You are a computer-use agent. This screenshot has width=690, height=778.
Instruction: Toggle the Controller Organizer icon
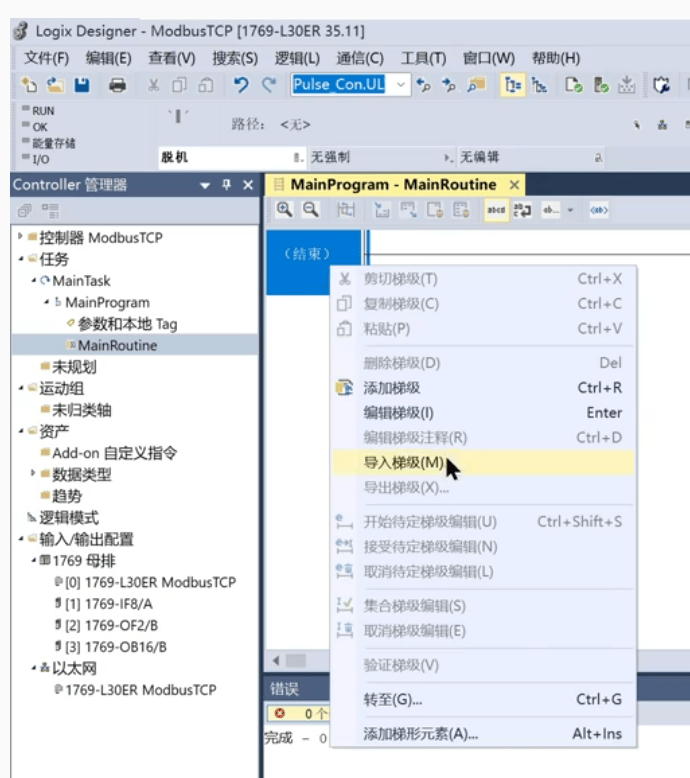[512, 85]
